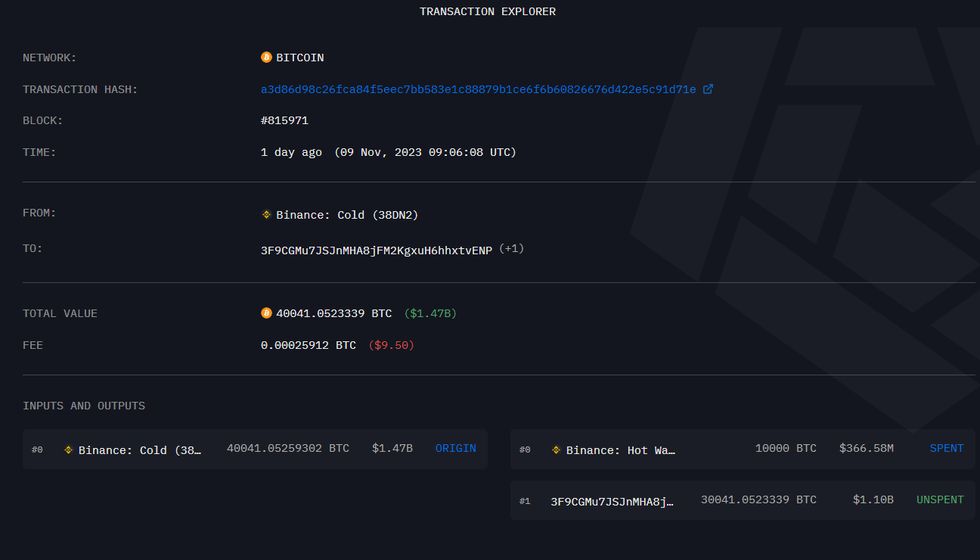Expand the (+1) additional recipients

(511, 249)
